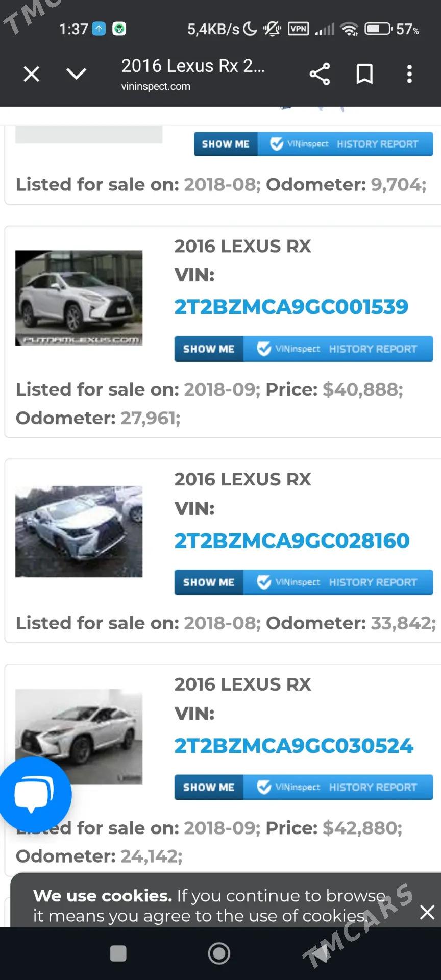Expand the page options chevron
441x980 pixels.
point(77,74)
